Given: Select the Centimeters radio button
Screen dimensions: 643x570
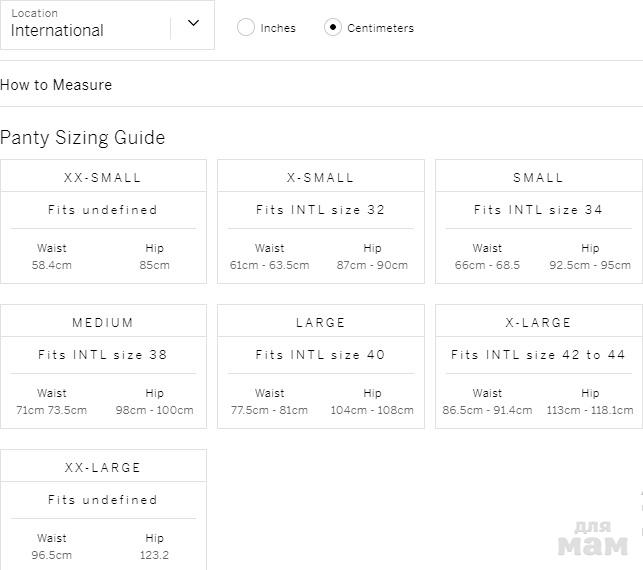Looking at the screenshot, I should click(333, 28).
